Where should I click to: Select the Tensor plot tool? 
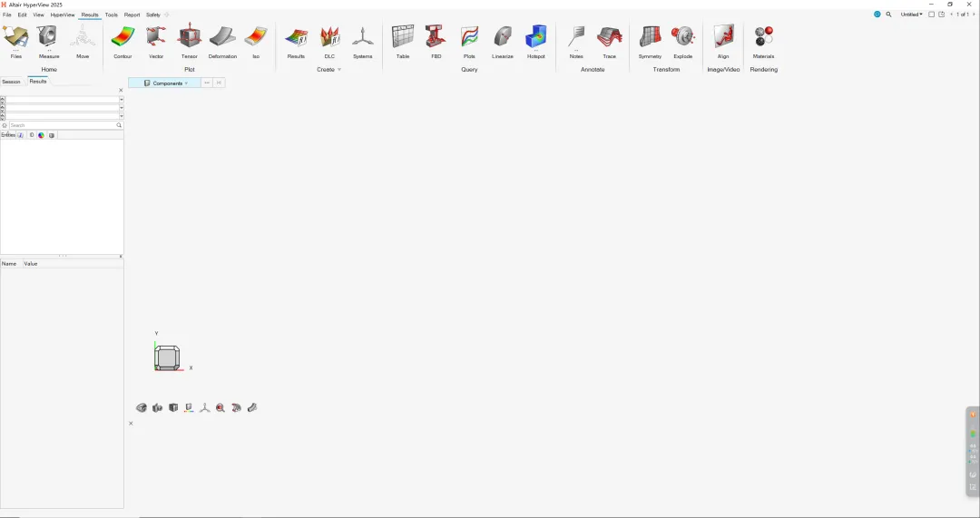[x=190, y=37]
